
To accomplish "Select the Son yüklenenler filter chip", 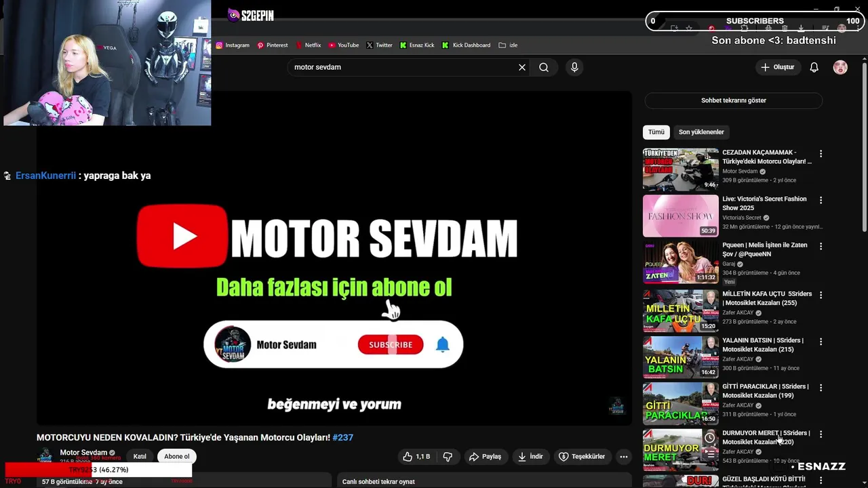I will [701, 132].
